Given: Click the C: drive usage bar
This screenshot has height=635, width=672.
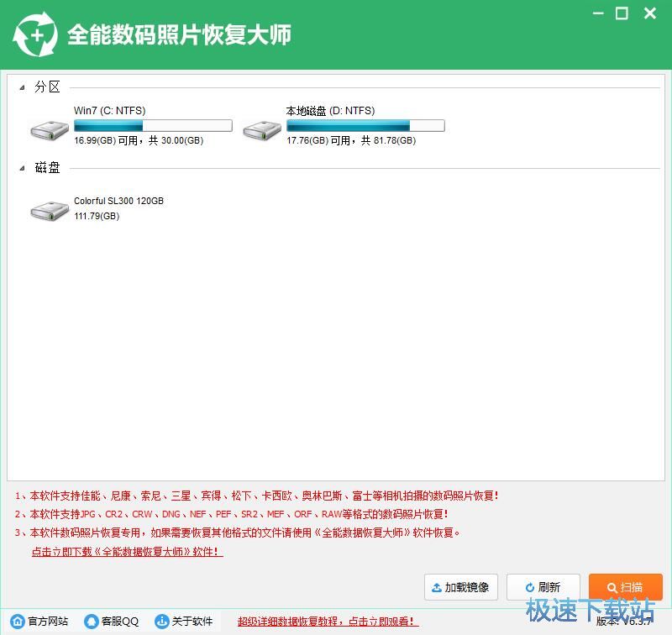Looking at the screenshot, I should pyautogui.click(x=153, y=125).
